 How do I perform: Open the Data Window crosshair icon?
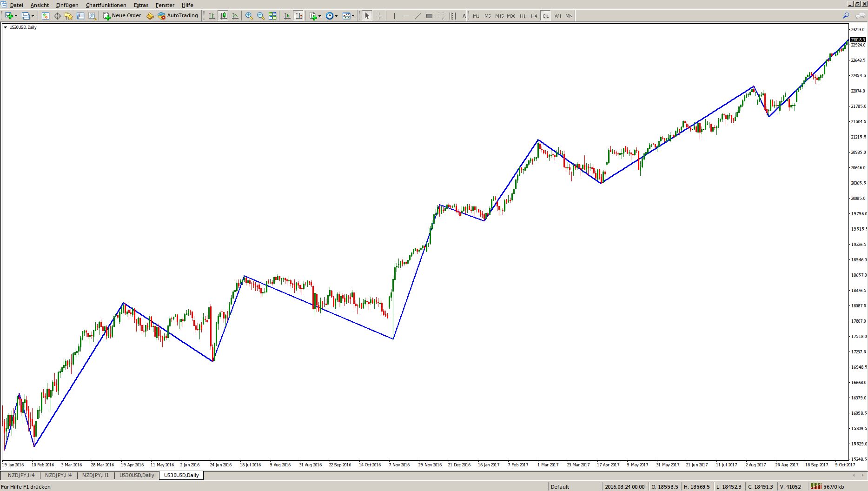(57, 16)
